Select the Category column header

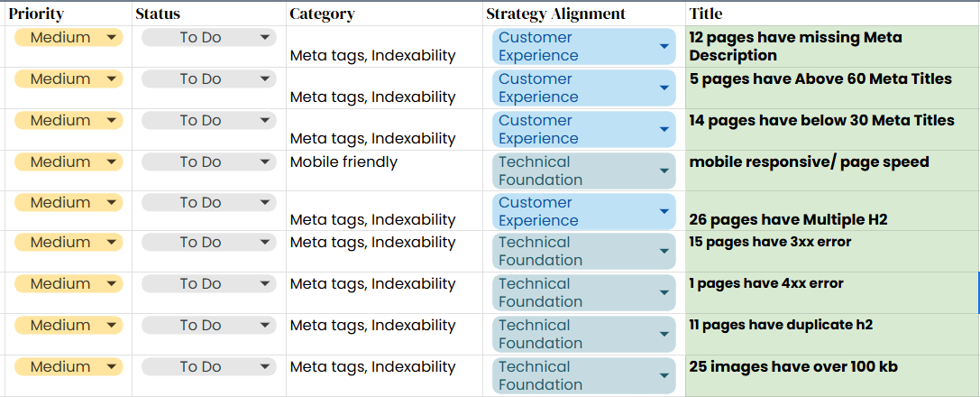[322, 14]
